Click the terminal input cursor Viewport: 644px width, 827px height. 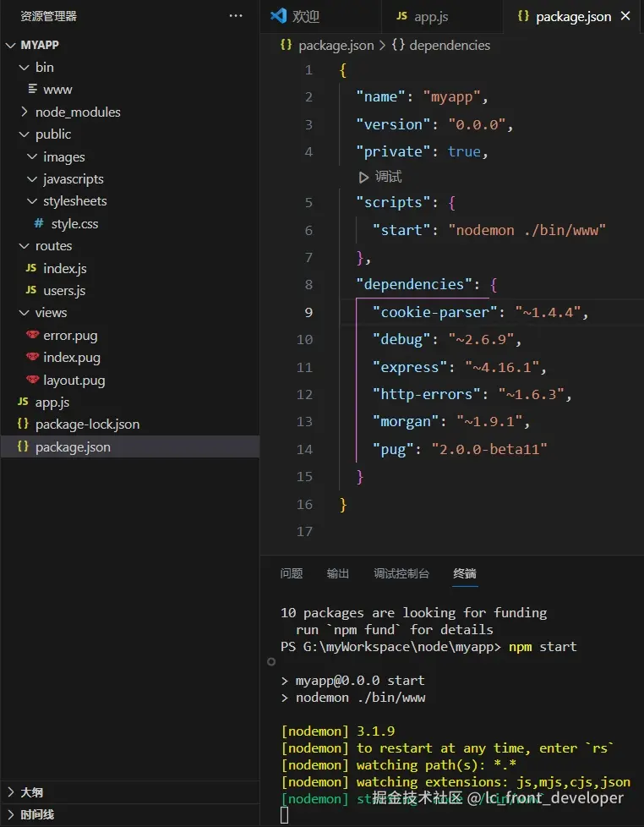click(x=285, y=815)
